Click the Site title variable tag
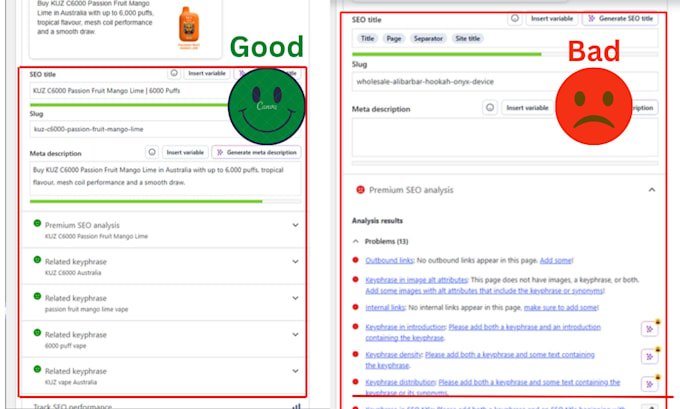This screenshot has width=680, height=409. click(468, 38)
